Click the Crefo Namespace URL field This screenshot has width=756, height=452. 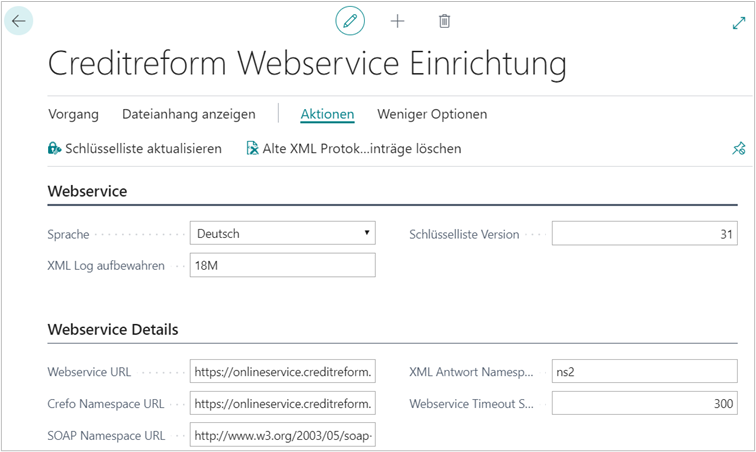point(283,403)
